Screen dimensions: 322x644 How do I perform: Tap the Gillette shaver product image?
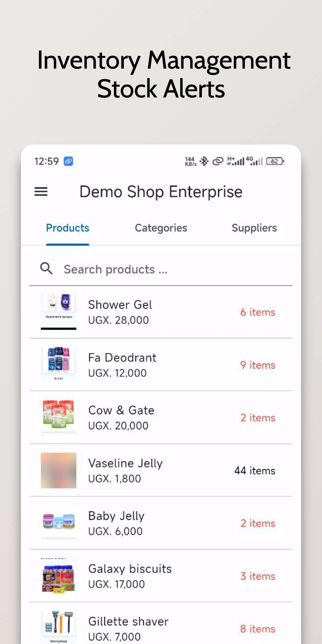pyautogui.click(x=58, y=626)
